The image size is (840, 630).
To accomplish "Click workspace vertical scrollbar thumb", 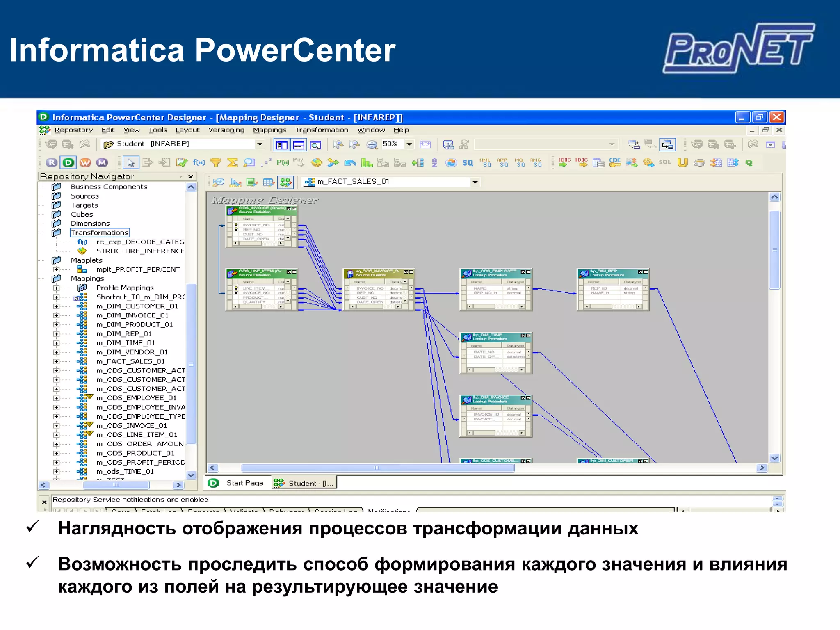I will pyautogui.click(x=774, y=250).
